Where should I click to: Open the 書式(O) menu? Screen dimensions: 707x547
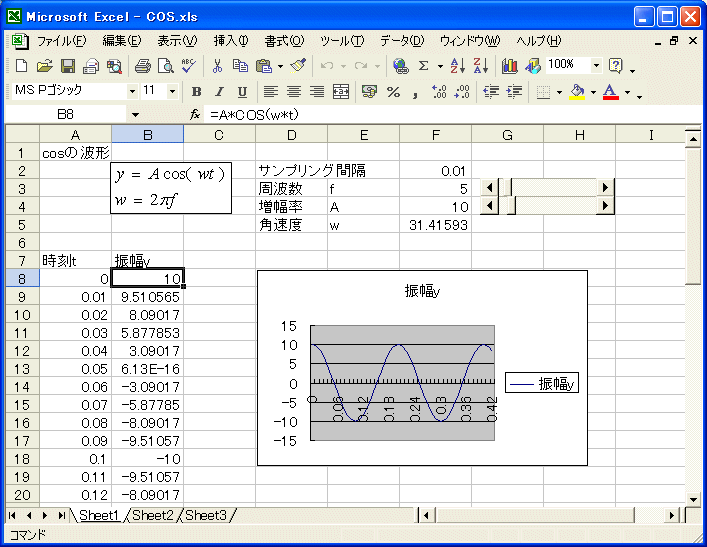tap(284, 41)
